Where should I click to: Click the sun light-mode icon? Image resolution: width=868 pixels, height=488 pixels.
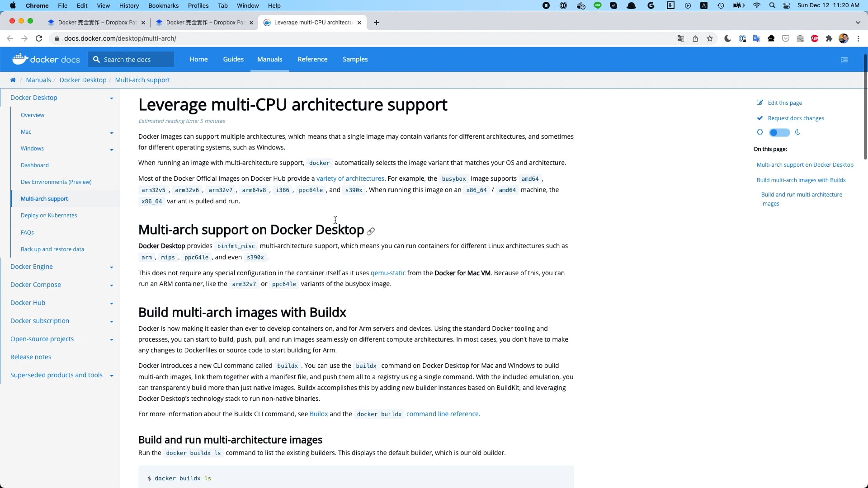[x=759, y=132]
